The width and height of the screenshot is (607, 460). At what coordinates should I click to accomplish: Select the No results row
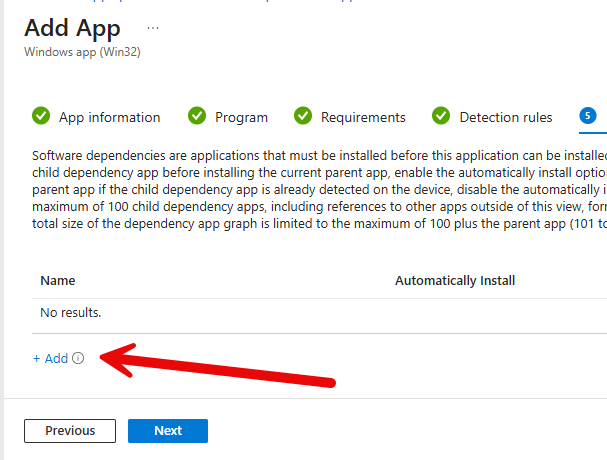[71, 313]
